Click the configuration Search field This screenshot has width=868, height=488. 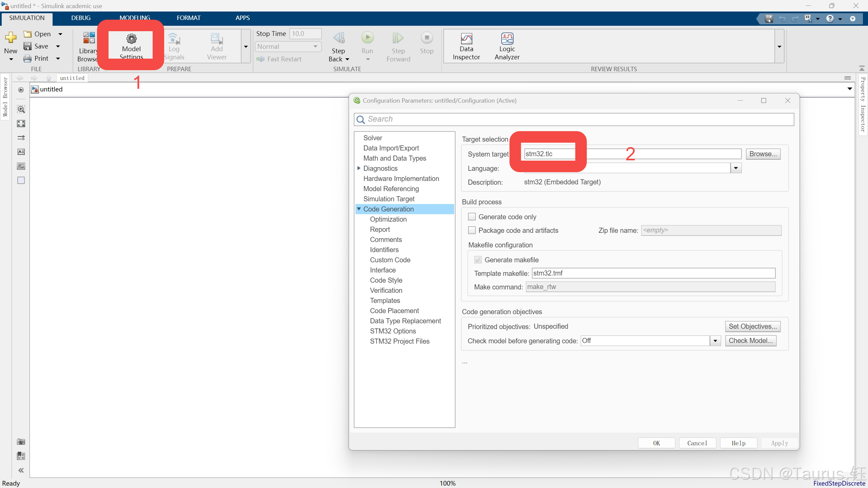click(x=573, y=119)
